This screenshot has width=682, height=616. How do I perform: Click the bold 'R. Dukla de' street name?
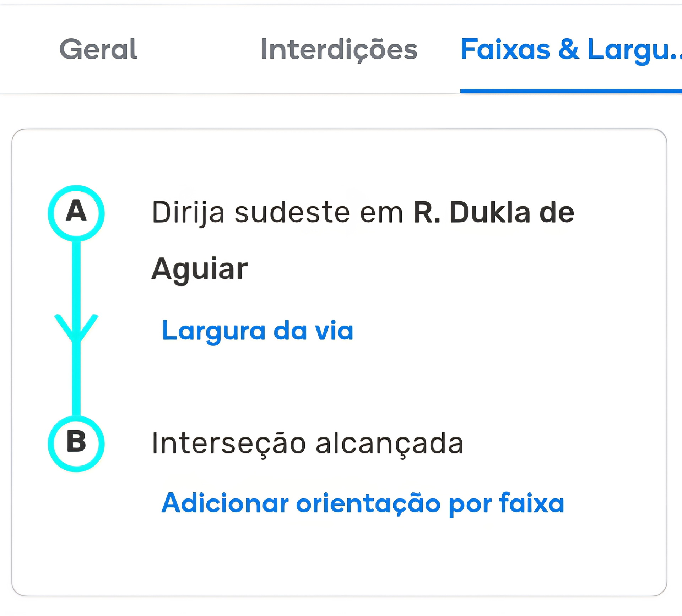(x=494, y=213)
